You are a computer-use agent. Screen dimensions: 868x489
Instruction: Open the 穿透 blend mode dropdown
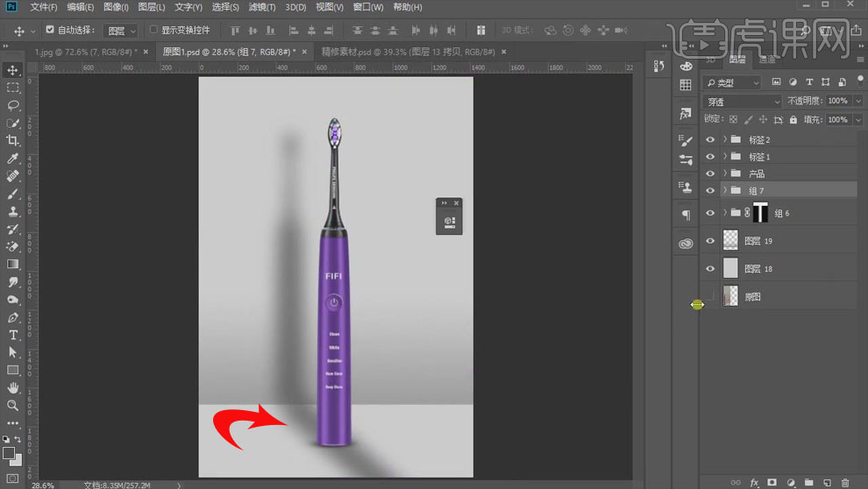(743, 102)
